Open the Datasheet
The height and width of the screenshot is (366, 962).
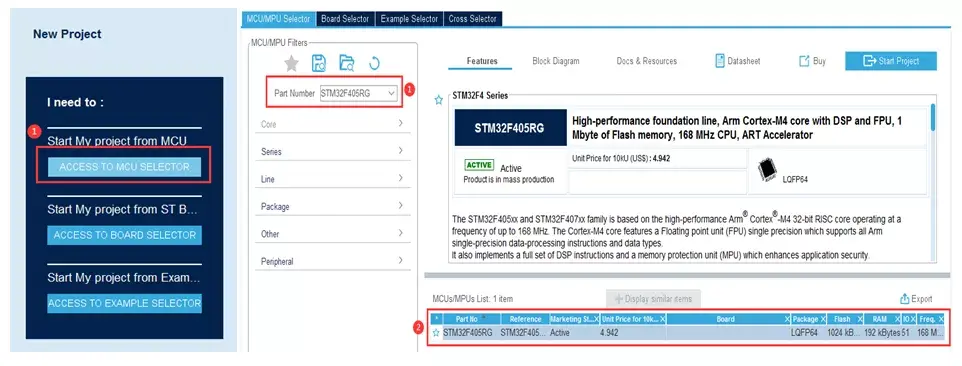point(738,61)
